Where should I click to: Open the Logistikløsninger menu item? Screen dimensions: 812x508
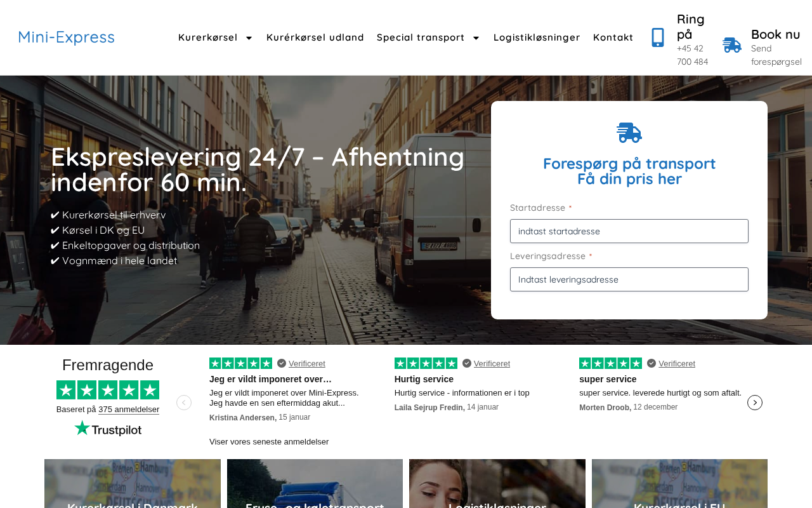click(537, 37)
